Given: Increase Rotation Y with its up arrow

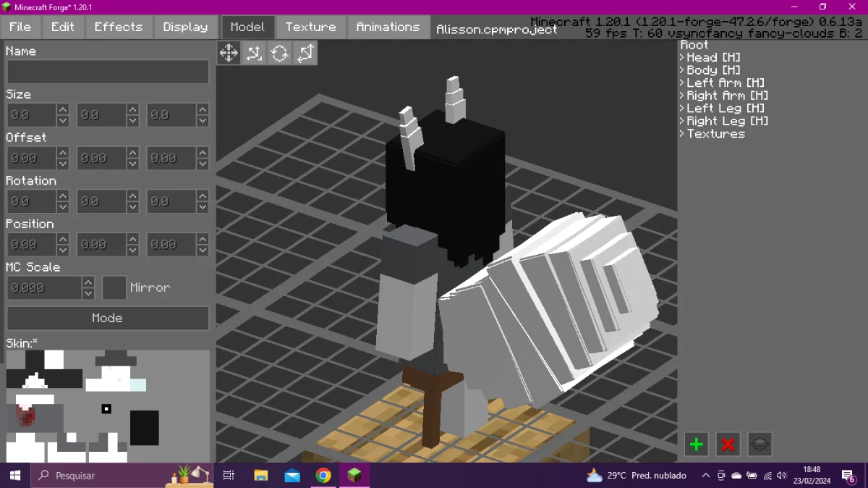Looking at the screenshot, I should [x=132, y=195].
